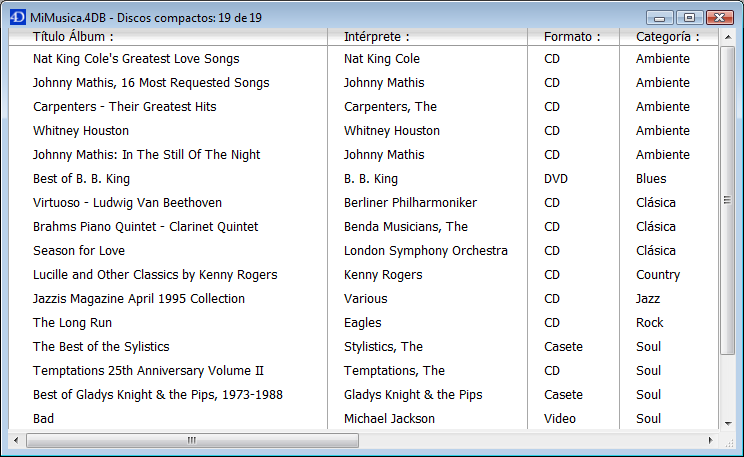The height and width of the screenshot is (457, 744).
Task: Click horizontal scrollbar right arrow
Action: pyautogui.click(x=711, y=440)
